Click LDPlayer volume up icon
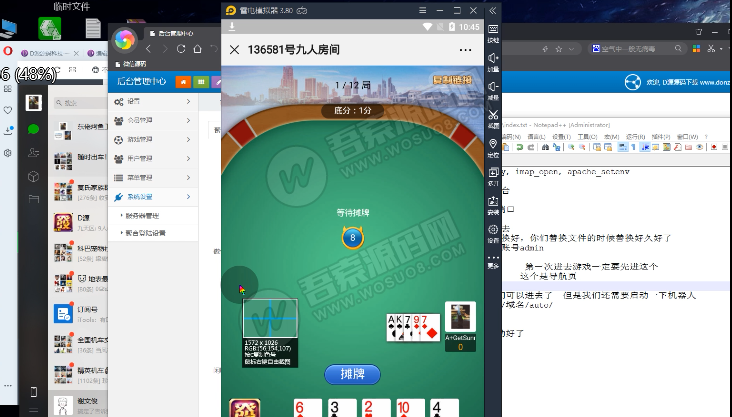The width and height of the screenshot is (732, 417). click(x=493, y=58)
